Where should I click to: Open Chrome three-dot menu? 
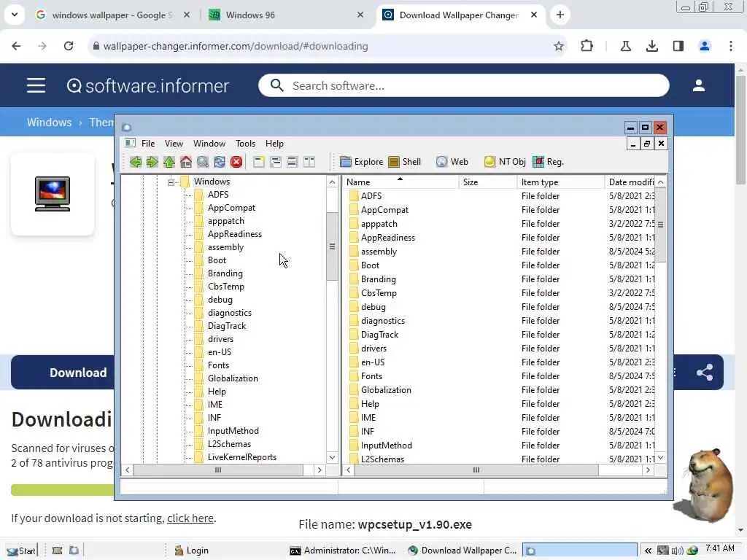tap(731, 46)
